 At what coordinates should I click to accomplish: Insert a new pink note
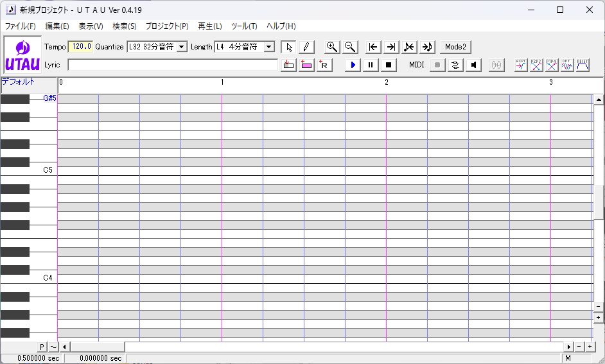[x=306, y=65]
